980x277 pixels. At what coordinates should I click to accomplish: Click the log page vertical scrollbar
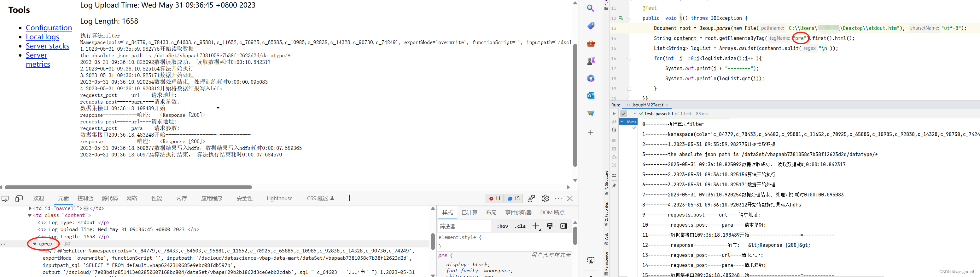tap(575, 105)
